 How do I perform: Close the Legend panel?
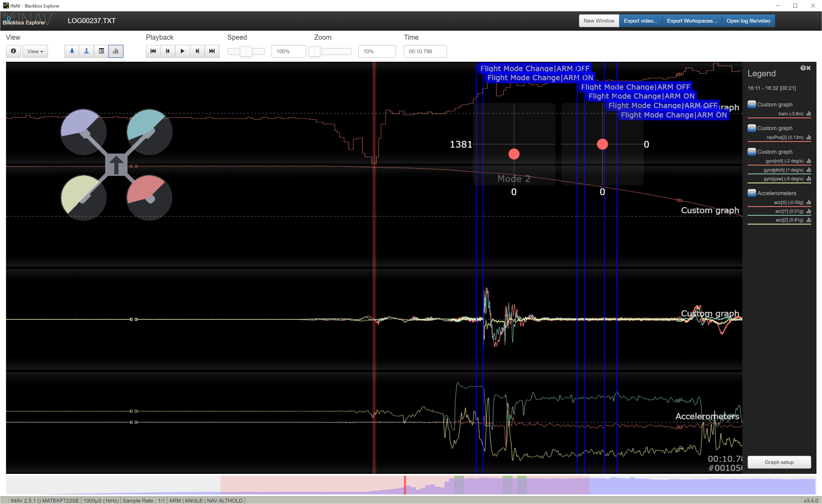point(808,68)
